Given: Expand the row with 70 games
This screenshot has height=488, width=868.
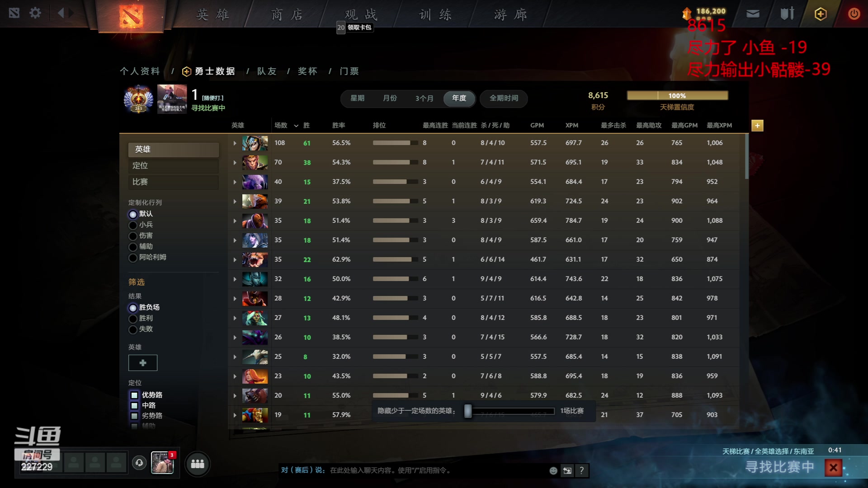Looking at the screenshot, I should tap(235, 163).
